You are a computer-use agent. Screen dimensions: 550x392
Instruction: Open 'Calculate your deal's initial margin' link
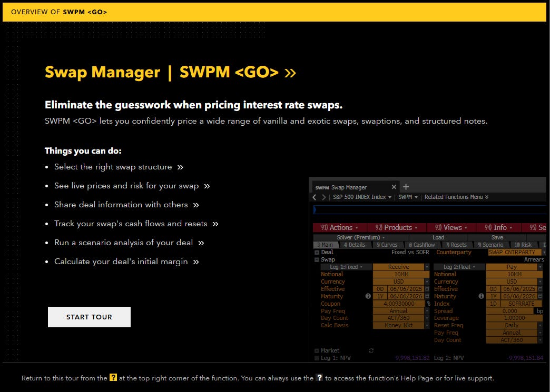[x=126, y=262]
